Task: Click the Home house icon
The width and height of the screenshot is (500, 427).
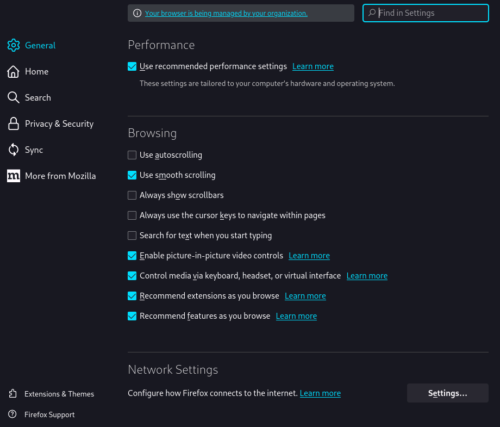Action: coord(13,72)
